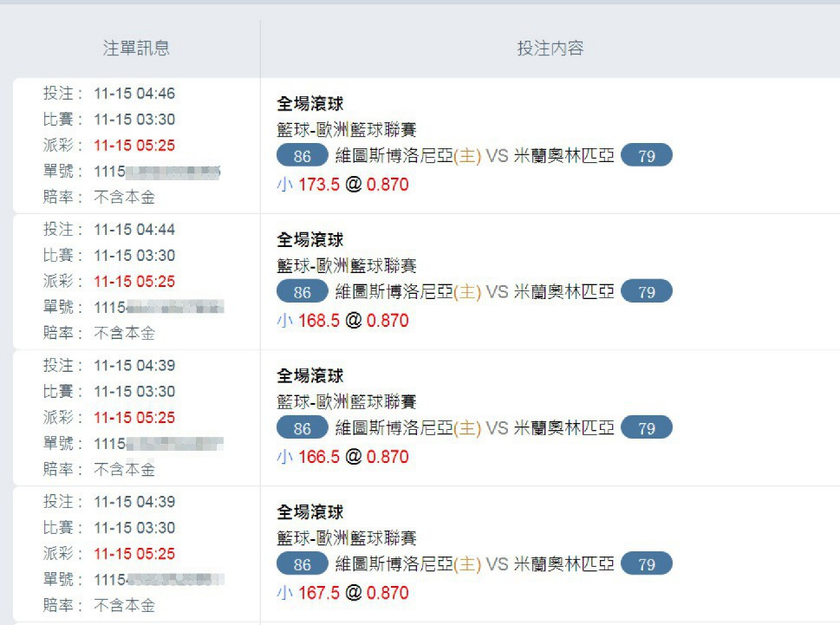The width and height of the screenshot is (840, 625).
Task: Click the match teams text in fourth bet
Action: coord(475,564)
